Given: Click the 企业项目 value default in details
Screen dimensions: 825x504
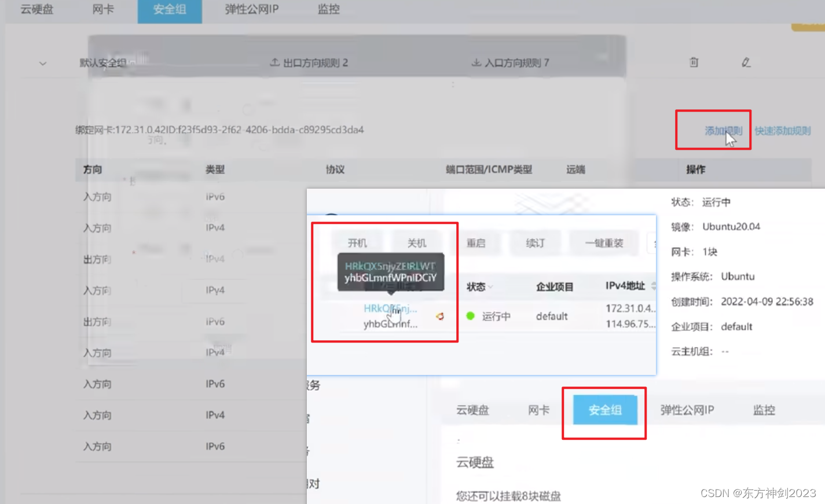Looking at the screenshot, I should (x=736, y=327).
